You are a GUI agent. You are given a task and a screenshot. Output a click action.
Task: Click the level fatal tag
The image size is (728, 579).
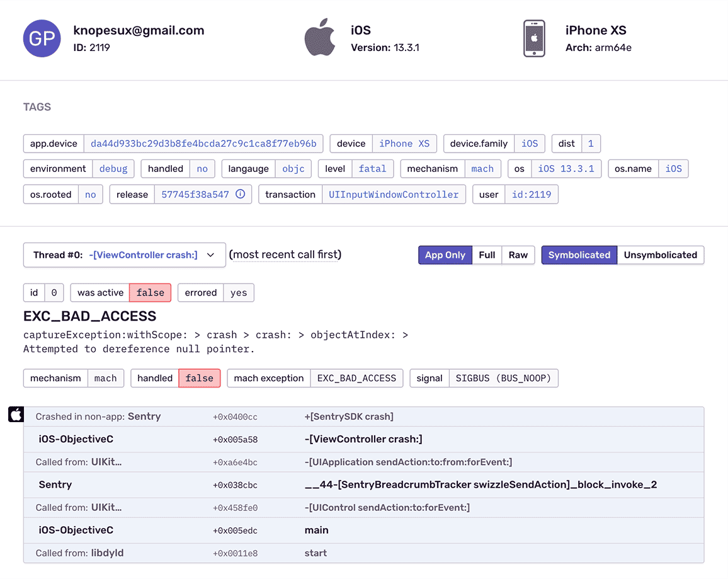tap(373, 169)
